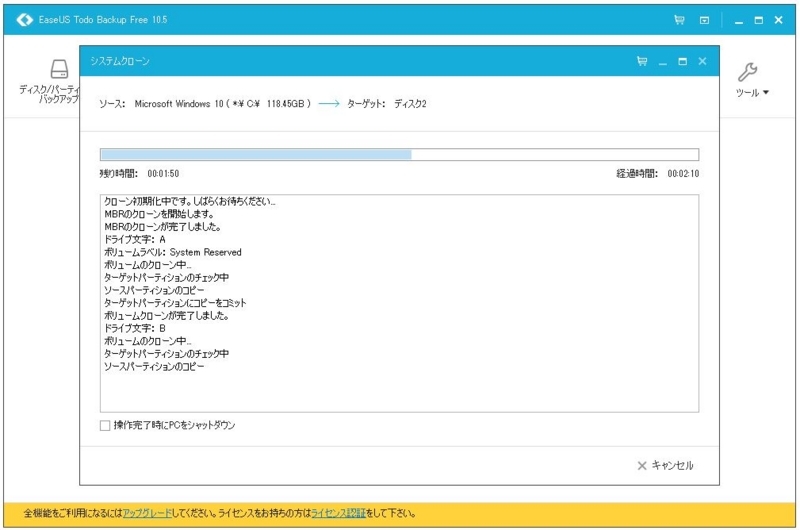This screenshot has width=800, height=530.
Task: Click log line ターゲットパーティションにコピーをコミット
Action: 175,303
